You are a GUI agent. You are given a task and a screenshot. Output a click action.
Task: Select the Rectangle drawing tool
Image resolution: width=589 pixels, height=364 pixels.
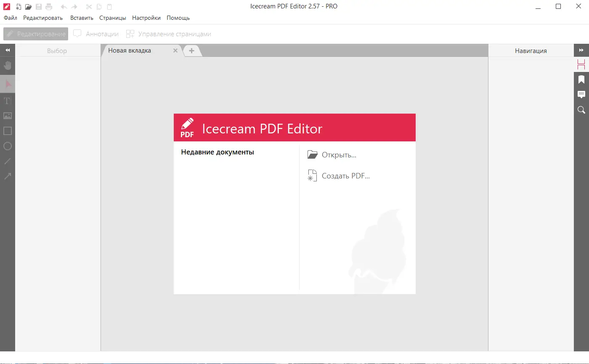[8, 131]
